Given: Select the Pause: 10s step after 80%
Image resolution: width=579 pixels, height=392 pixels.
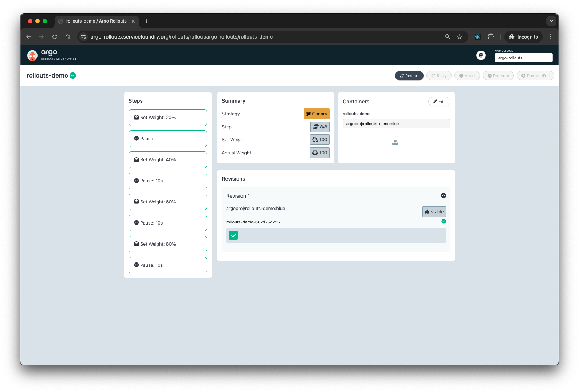Looking at the screenshot, I should pos(168,265).
